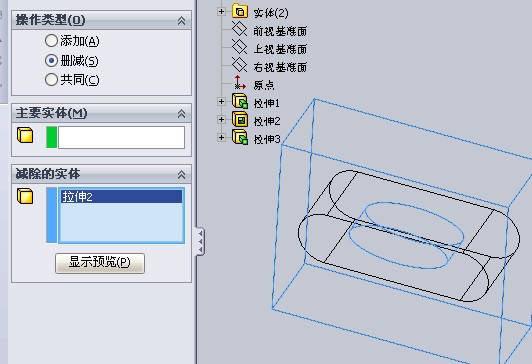Select the 实体(2) tree label
The image size is (532, 364).
(x=271, y=13)
